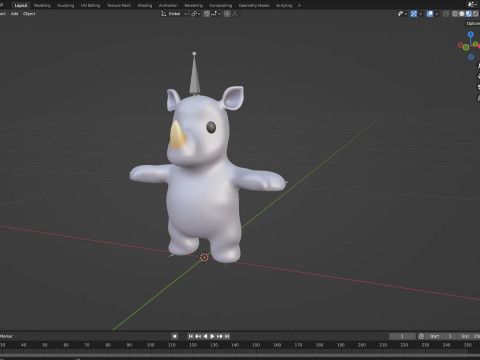Jump to the previous keyframe
Image resolution: width=480 pixels, height=360 pixels.
pos(198,336)
